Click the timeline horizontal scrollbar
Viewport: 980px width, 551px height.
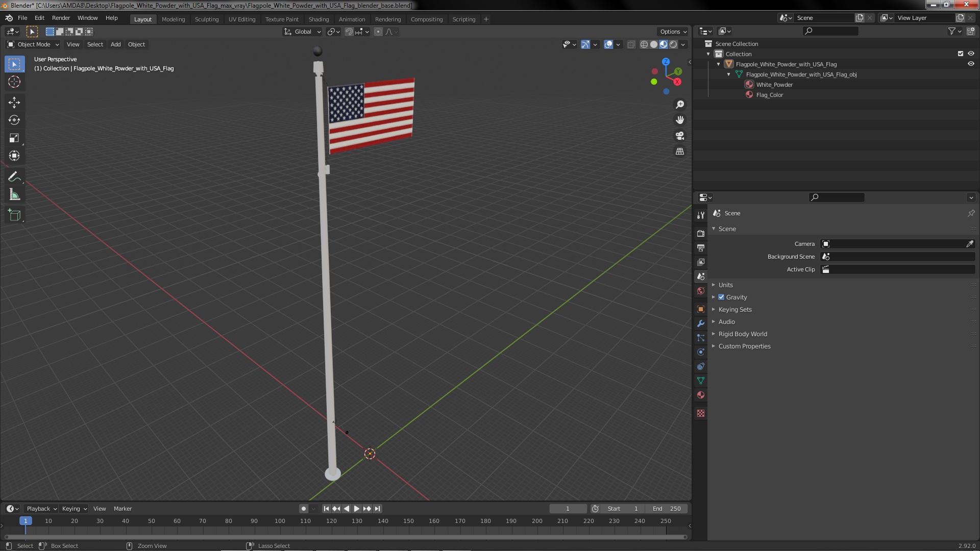(346, 537)
